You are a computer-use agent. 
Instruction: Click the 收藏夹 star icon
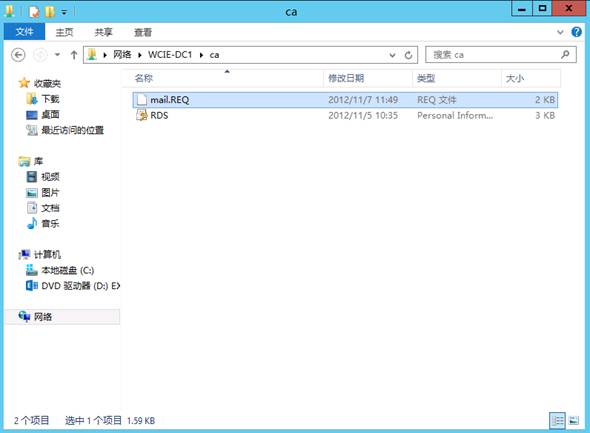tap(24, 83)
